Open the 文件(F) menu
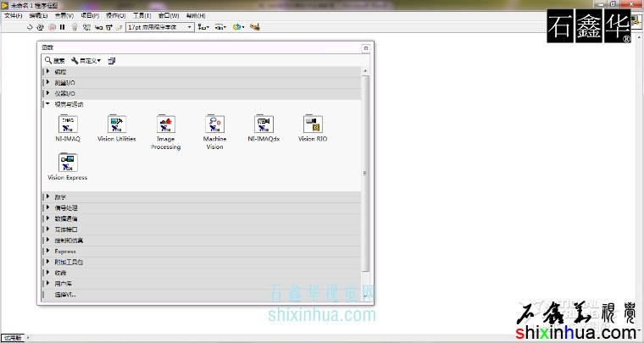 [x=14, y=15]
